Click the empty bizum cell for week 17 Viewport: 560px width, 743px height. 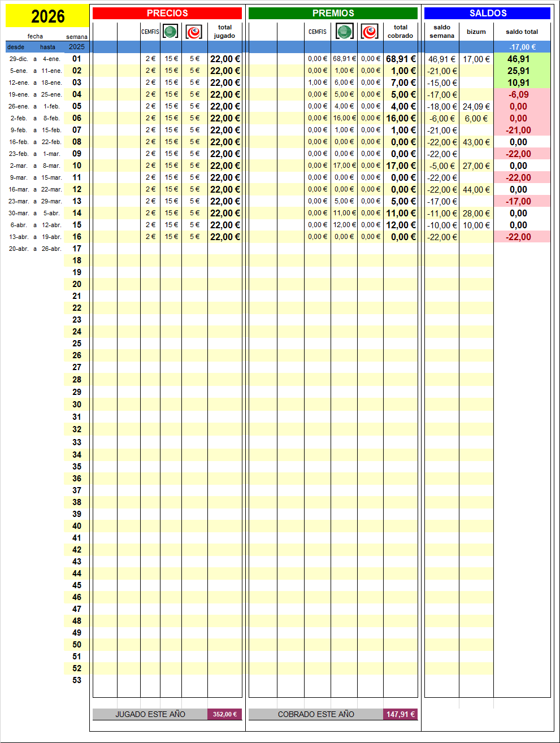pos(476,249)
